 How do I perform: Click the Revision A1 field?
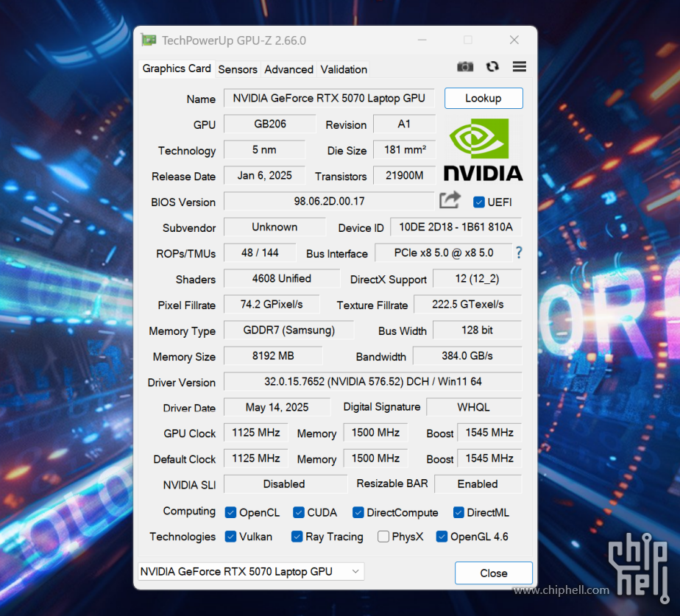[404, 124]
